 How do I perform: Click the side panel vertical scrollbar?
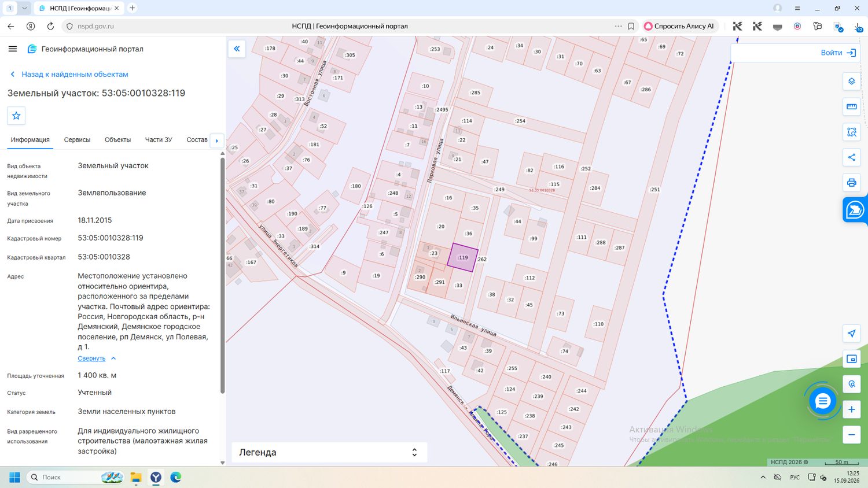click(223, 275)
